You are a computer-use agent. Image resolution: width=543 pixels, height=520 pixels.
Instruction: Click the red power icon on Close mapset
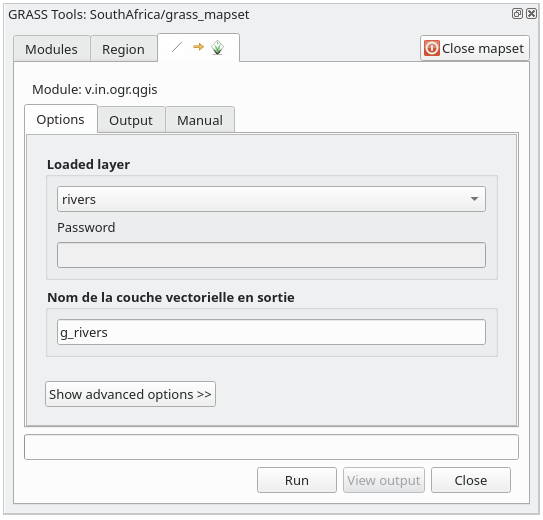pos(431,48)
